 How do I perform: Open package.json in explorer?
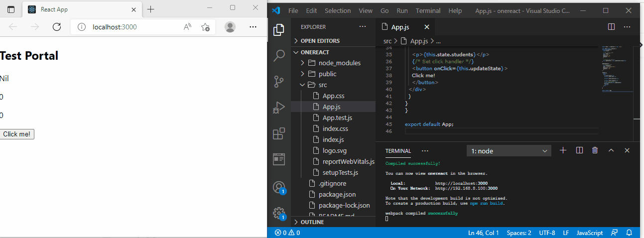pos(333,194)
